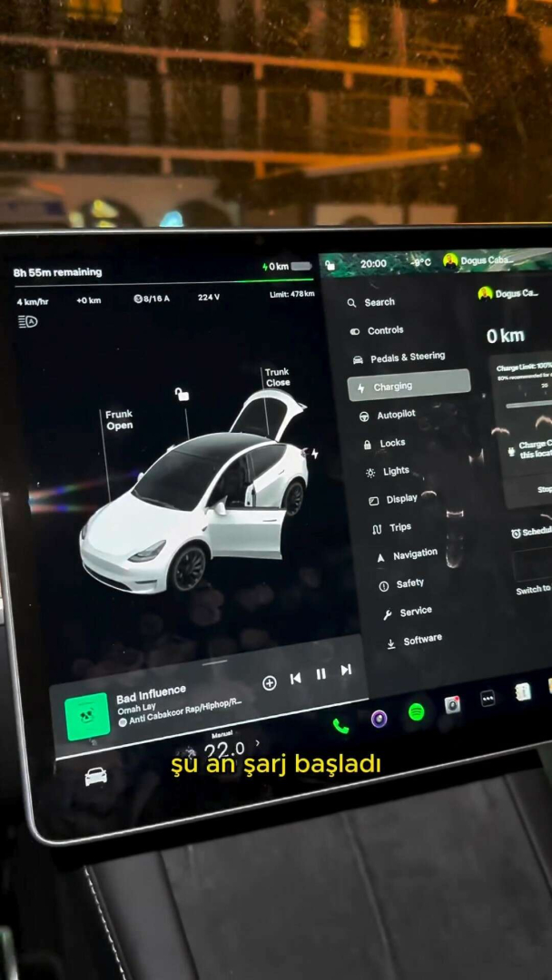This screenshot has height=980, width=552.
Task: Tap the auto high beam headlight icon
Action: click(x=27, y=322)
